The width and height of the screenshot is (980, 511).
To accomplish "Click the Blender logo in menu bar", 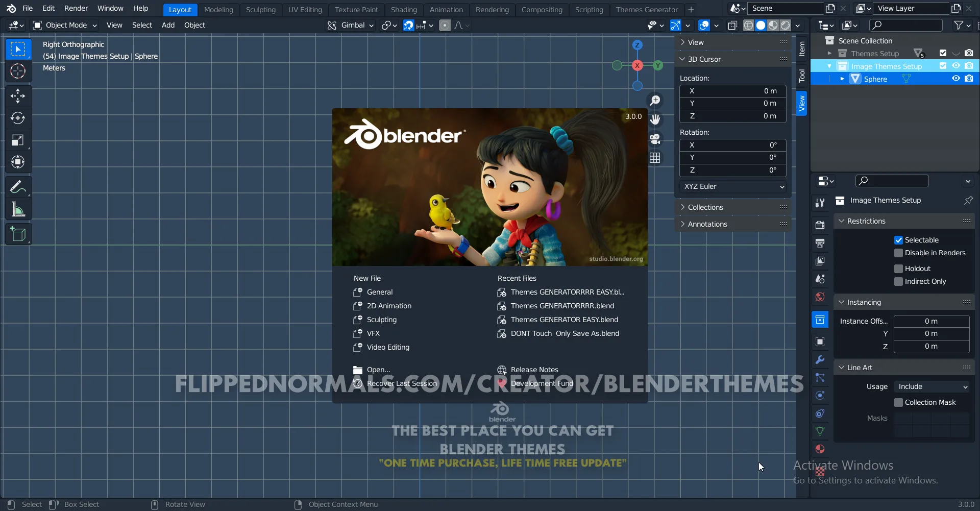I will pyautogui.click(x=11, y=9).
